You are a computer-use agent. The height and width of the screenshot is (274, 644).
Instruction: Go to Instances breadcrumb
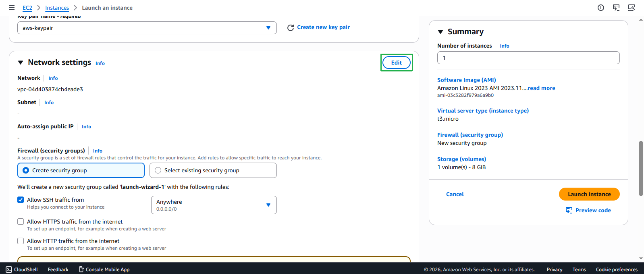tap(57, 8)
